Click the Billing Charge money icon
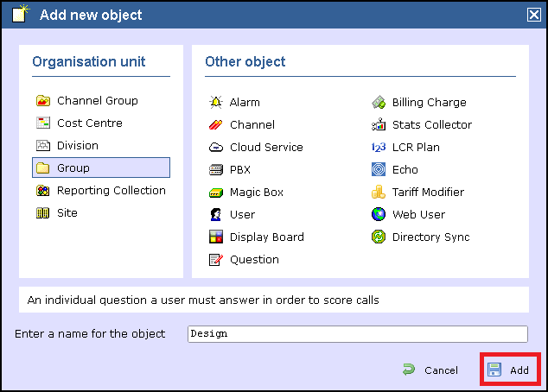The width and height of the screenshot is (548, 392). pyautogui.click(x=379, y=102)
